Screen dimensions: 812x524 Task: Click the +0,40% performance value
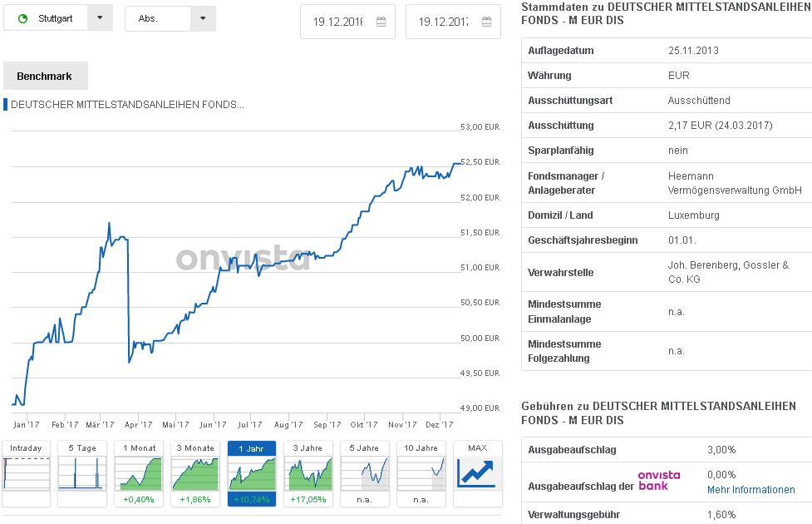(x=138, y=500)
